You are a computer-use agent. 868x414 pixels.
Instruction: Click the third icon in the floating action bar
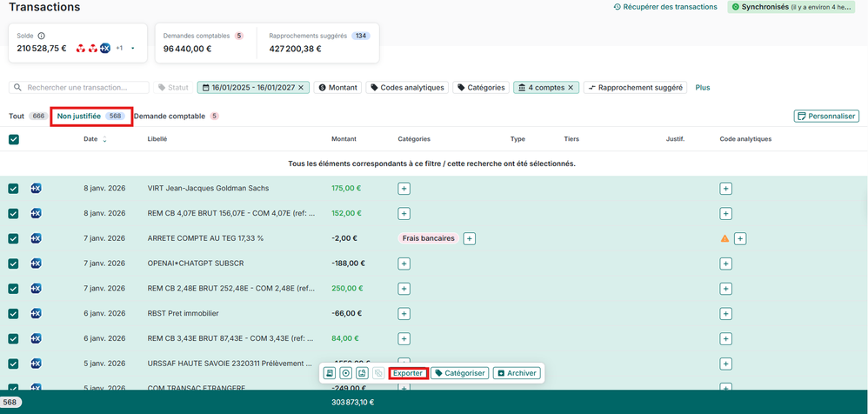point(363,373)
